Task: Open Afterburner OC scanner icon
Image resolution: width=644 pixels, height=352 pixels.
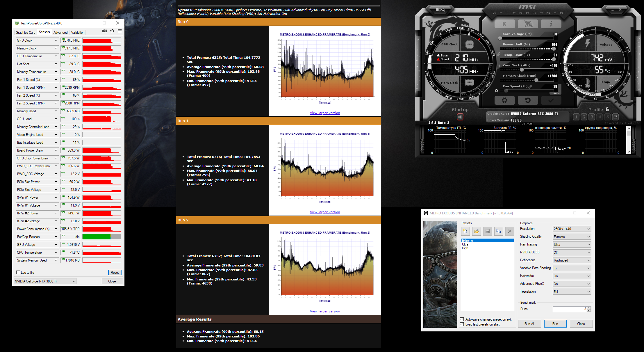Action: 440,10
